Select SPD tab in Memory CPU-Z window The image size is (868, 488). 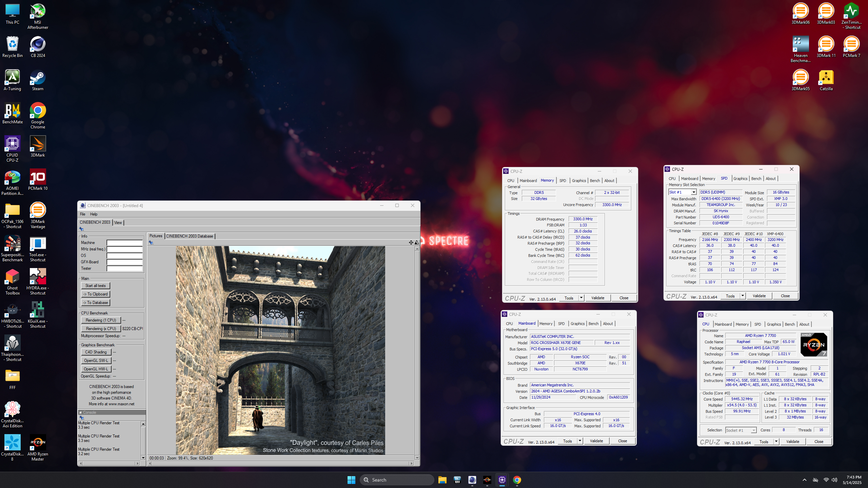tap(563, 181)
